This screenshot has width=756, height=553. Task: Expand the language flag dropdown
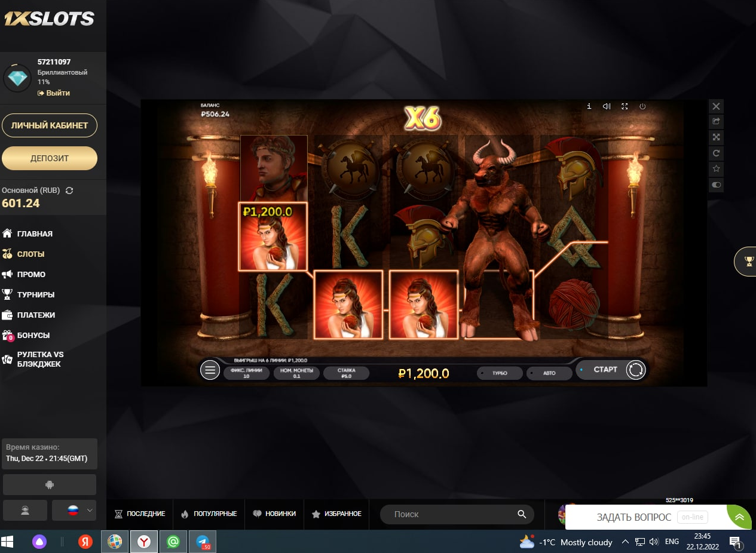(74, 511)
